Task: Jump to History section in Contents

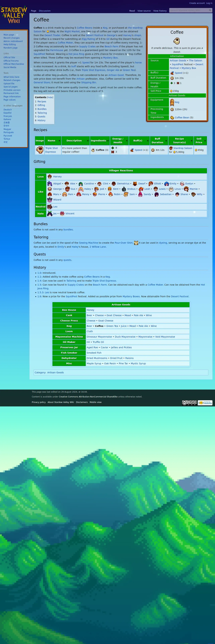Action: pyautogui.click(x=42, y=121)
